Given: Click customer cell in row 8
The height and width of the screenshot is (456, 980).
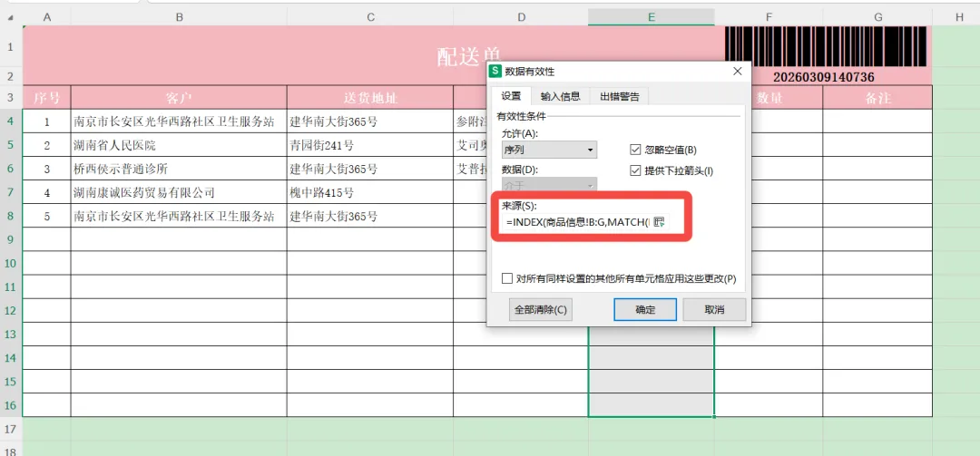Looking at the screenshot, I should 179,216.
